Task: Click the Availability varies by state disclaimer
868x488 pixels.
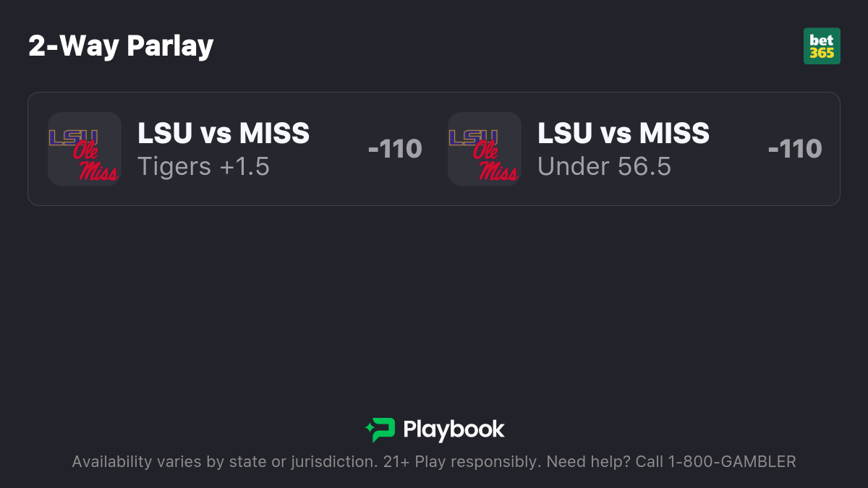Action: point(224,462)
